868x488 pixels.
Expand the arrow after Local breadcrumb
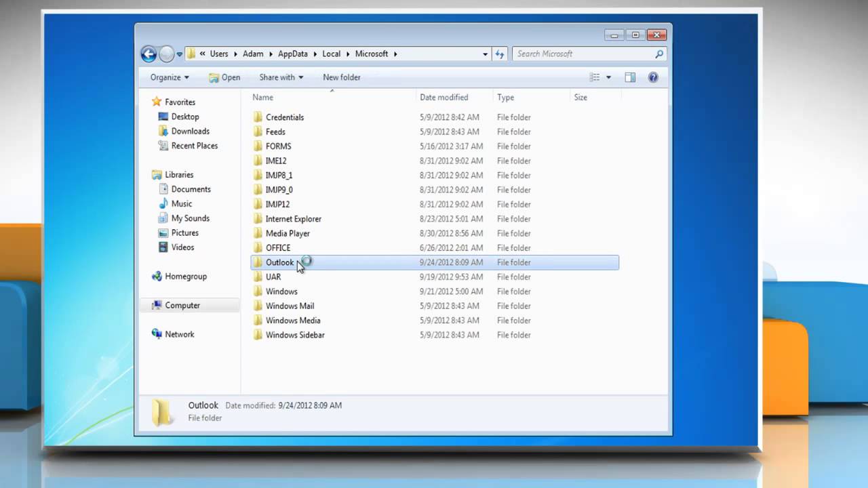tap(348, 54)
